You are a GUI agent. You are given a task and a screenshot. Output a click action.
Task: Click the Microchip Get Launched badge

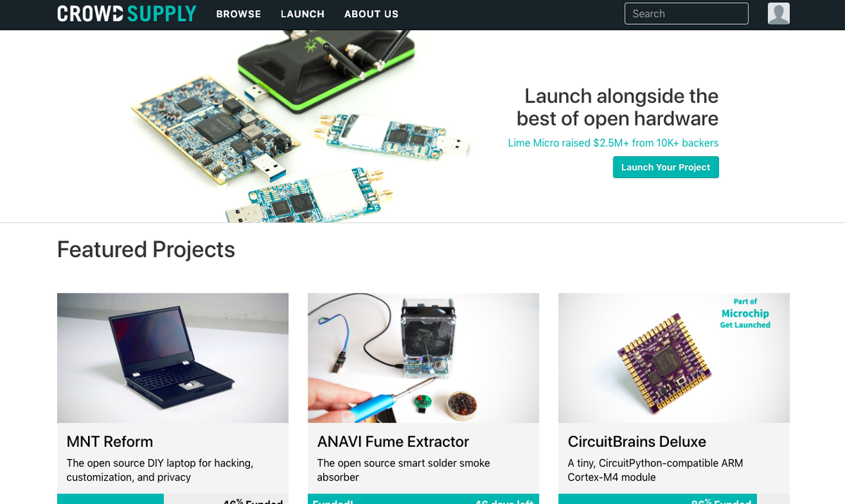[744, 313]
